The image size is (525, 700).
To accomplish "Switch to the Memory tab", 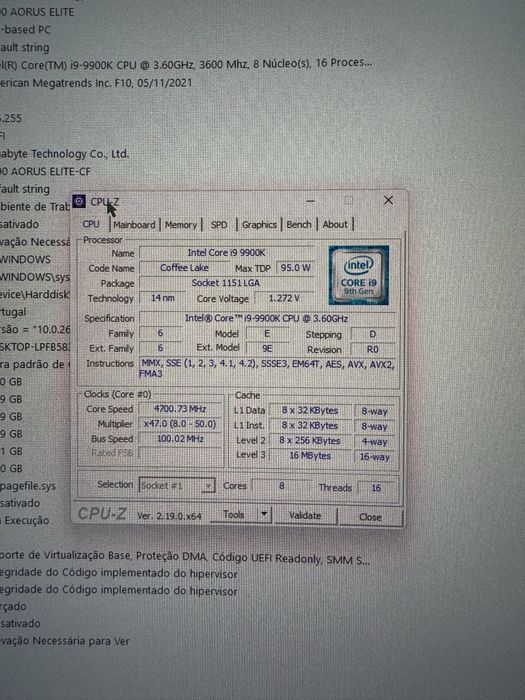I will (x=181, y=225).
